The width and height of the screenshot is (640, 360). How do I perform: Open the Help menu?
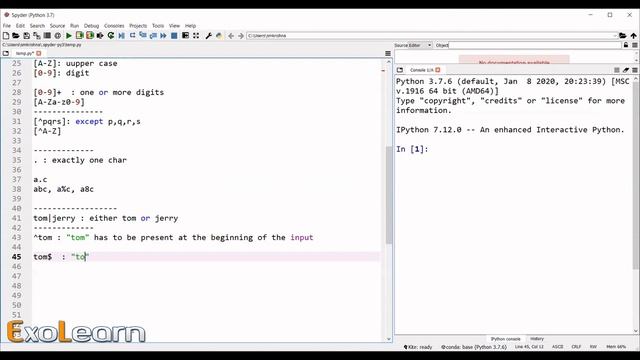(191, 26)
